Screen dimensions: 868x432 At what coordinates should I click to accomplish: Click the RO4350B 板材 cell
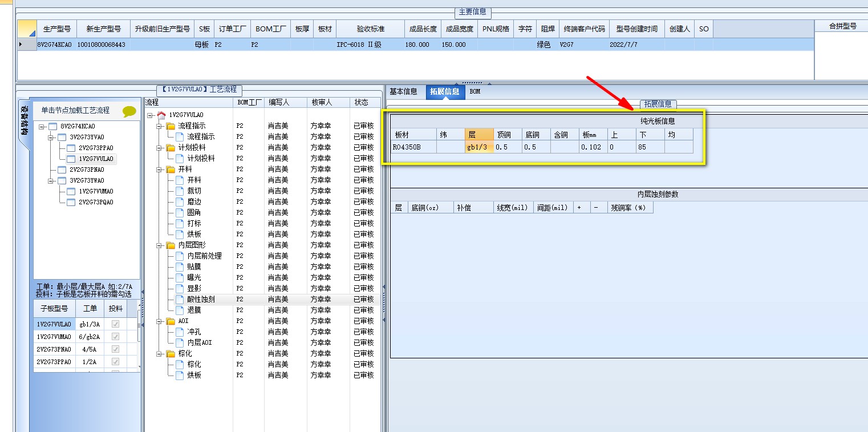click(414, 147)
